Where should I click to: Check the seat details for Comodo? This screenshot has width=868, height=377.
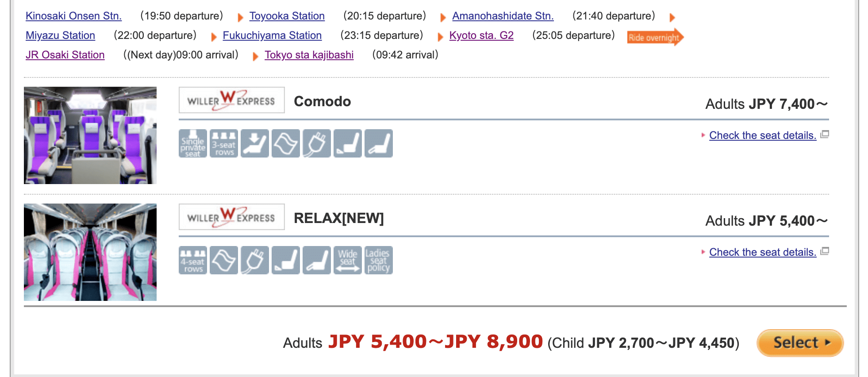pyautogui.click(x=763, y=135)
